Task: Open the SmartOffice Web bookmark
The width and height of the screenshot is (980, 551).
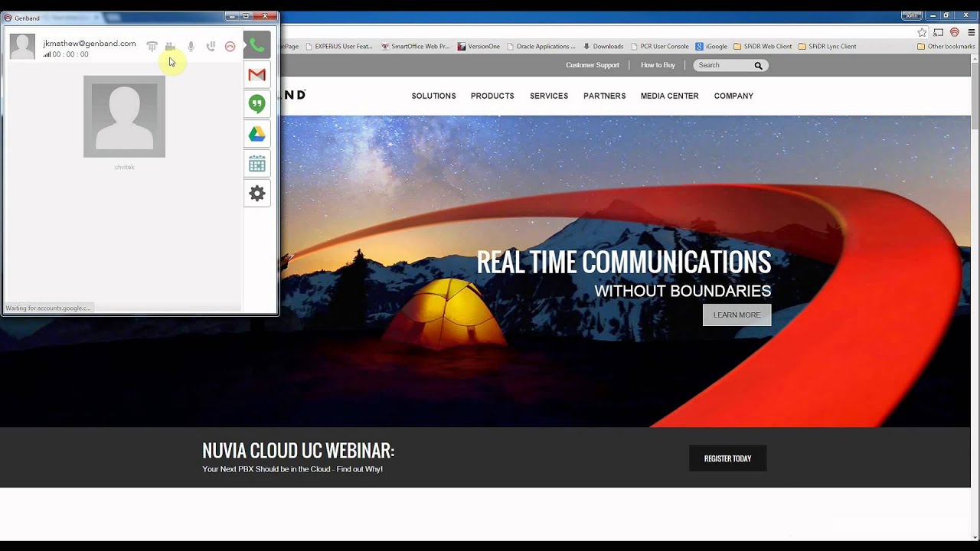Action: (x=415, y=46)
